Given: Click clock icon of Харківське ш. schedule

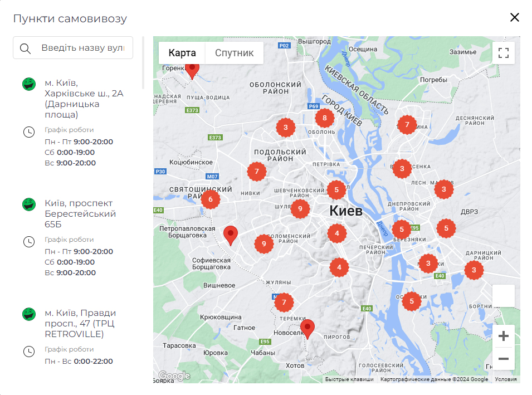Looking at the screenshot, I should click(x=29, y=132).
